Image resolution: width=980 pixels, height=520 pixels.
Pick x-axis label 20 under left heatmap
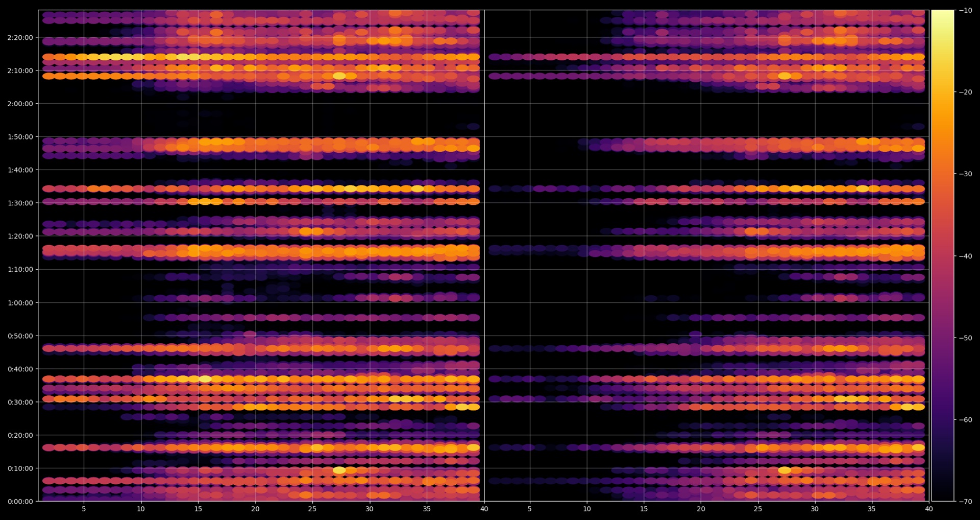point(255,509)
